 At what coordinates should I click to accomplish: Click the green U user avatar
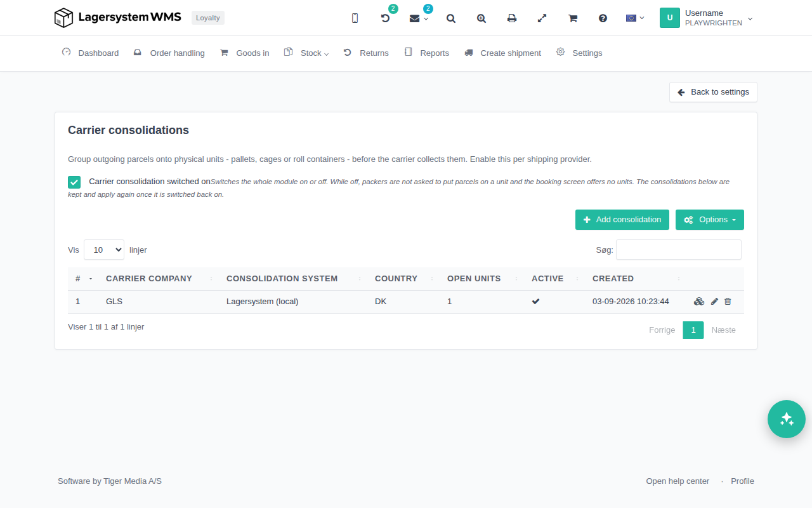(x=670, y=18)
